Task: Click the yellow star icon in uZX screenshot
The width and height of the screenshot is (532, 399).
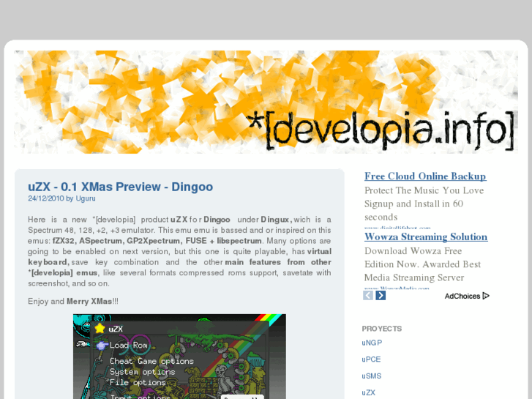Action: point(100,328)
